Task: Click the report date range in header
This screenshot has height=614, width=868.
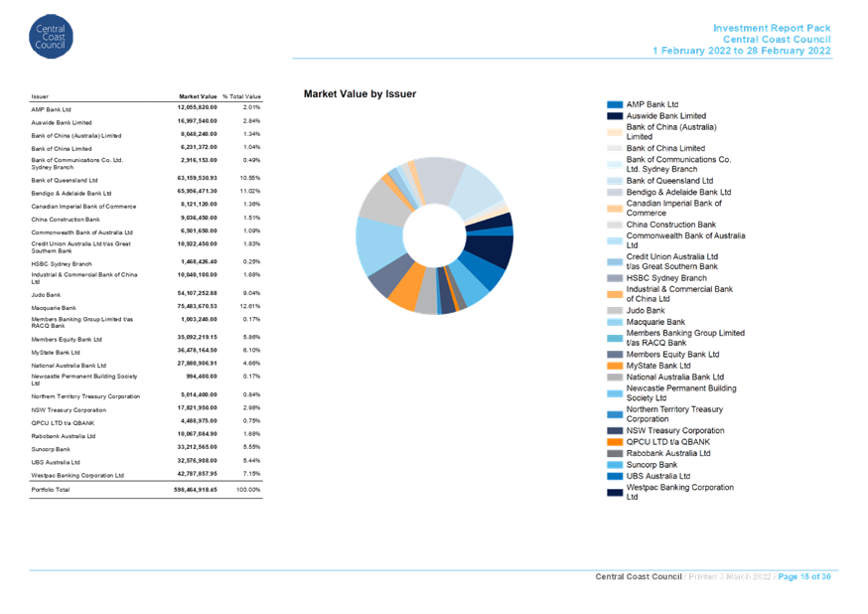Action: 741,51
